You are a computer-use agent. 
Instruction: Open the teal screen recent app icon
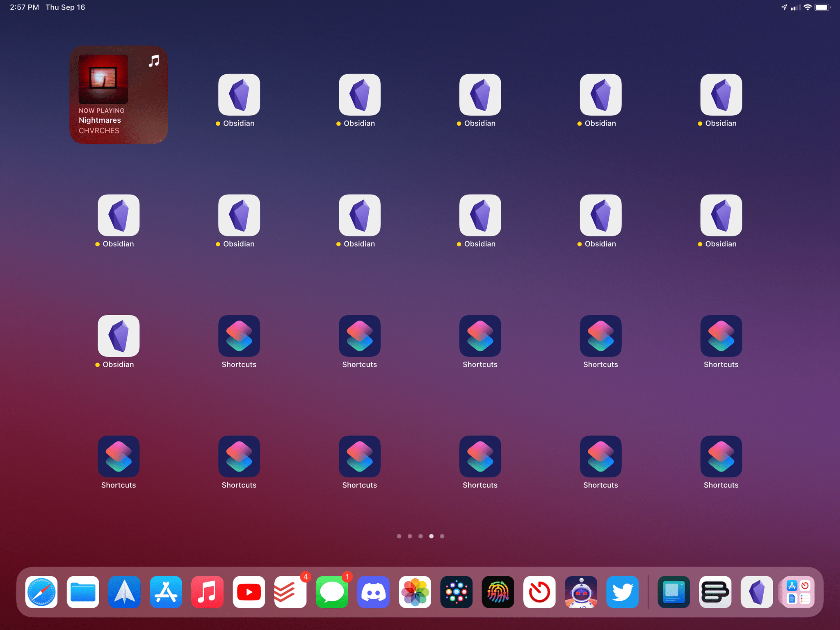click(674, 592)
